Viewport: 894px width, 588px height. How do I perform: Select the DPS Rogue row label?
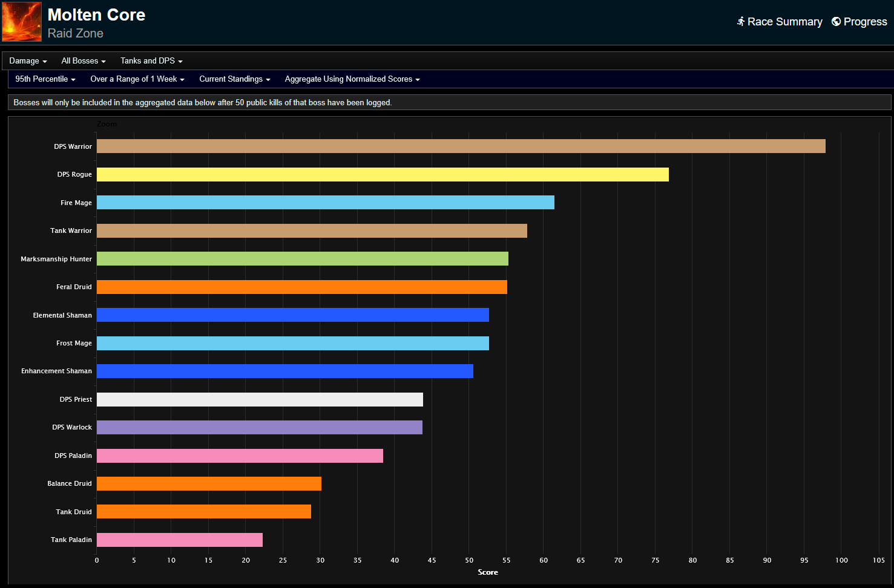pos(74,174)
